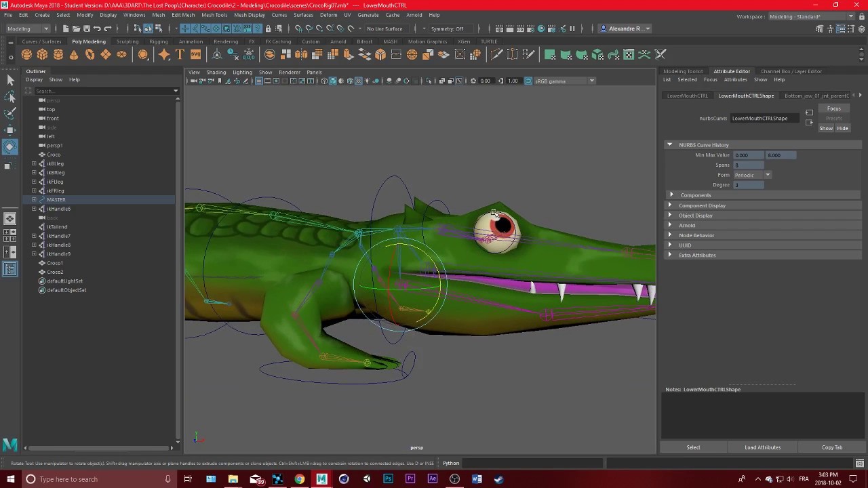The image size is (868, 488).
Task: Pick the Paint Selection tool
Action: tap(10, 113)
